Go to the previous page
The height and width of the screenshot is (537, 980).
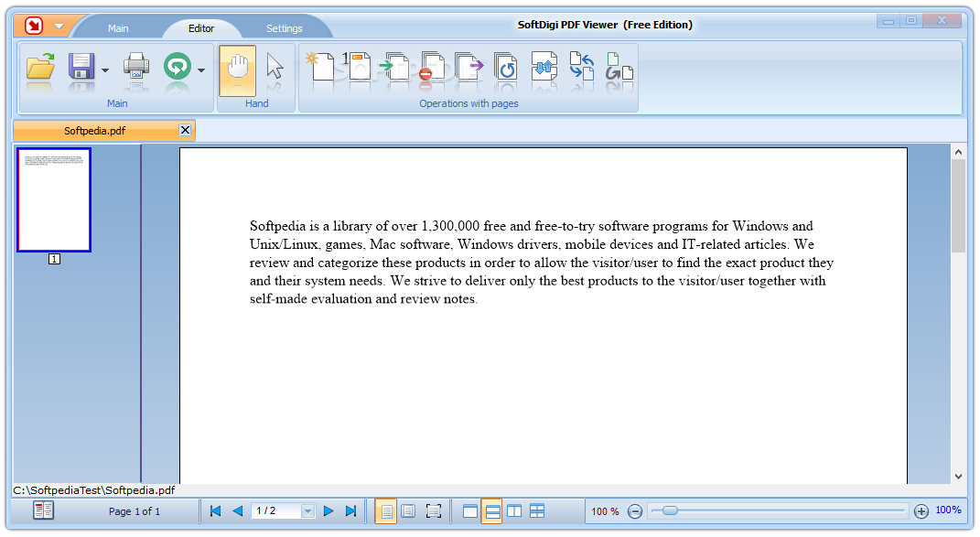238,510
